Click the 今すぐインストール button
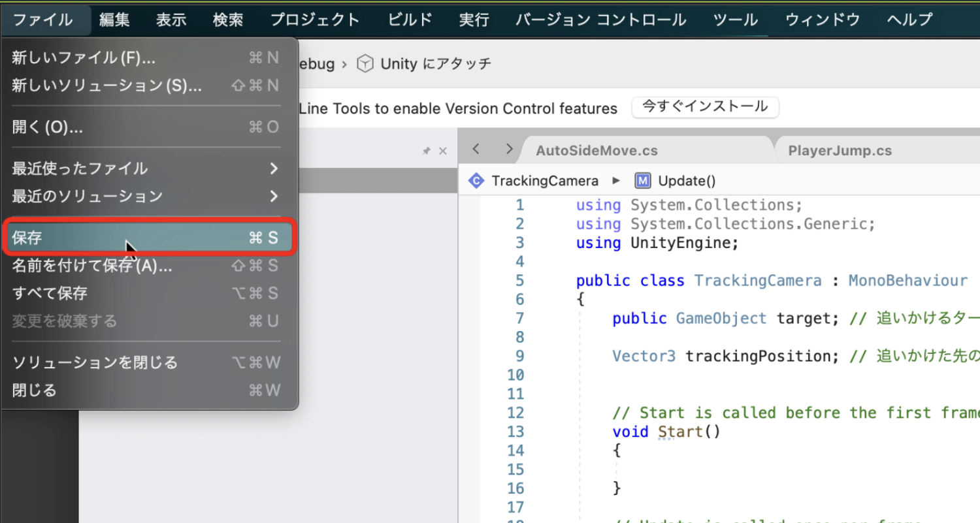 click(x=705, y=107)
